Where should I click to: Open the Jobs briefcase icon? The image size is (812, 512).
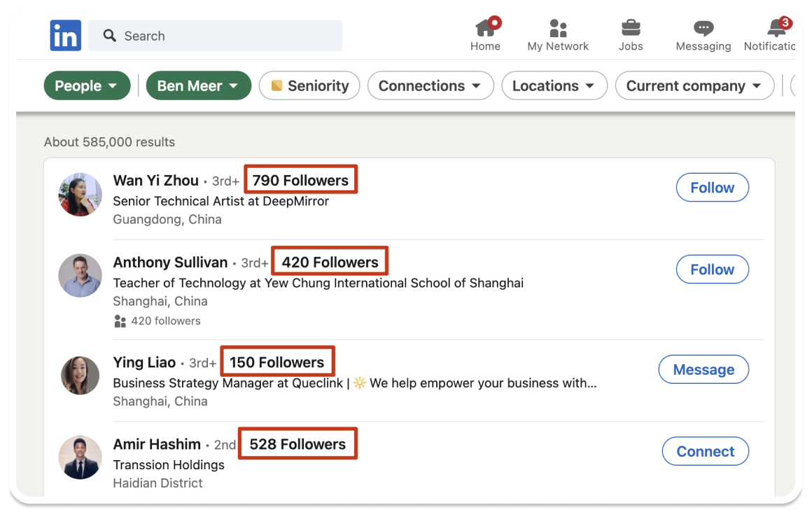tap(631, 28)
